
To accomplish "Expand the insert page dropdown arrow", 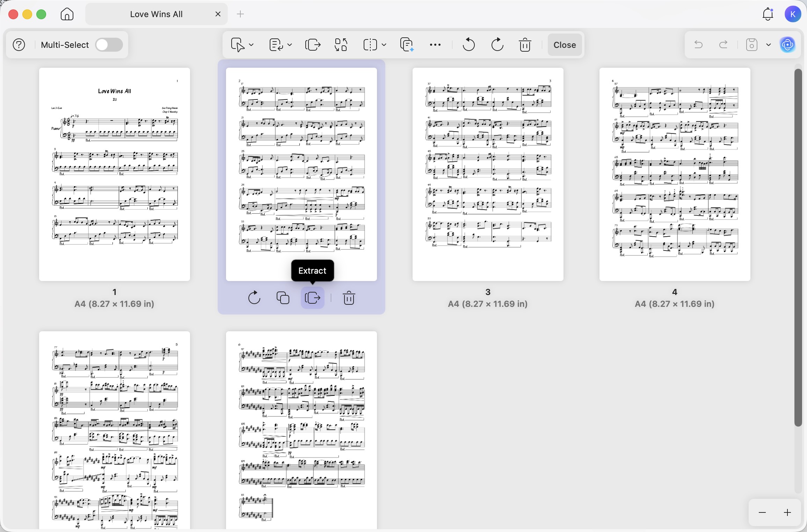I will click(251, 45).
